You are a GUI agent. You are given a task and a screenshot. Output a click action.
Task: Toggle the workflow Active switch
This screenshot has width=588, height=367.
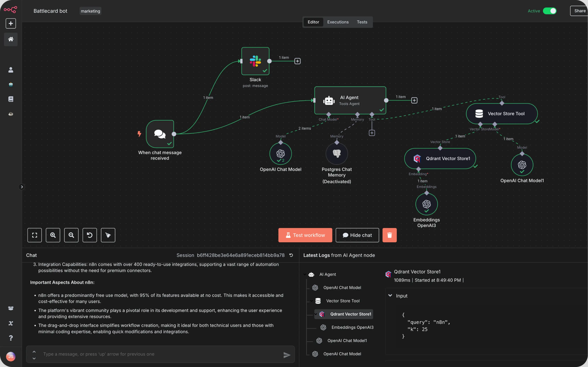(550, 11)
